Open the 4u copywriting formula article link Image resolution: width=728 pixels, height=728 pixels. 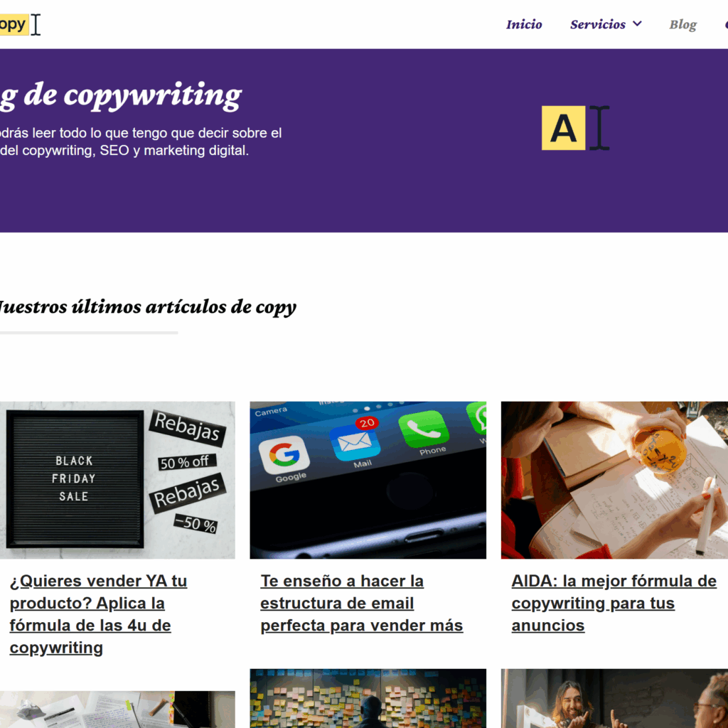point(98,614)
